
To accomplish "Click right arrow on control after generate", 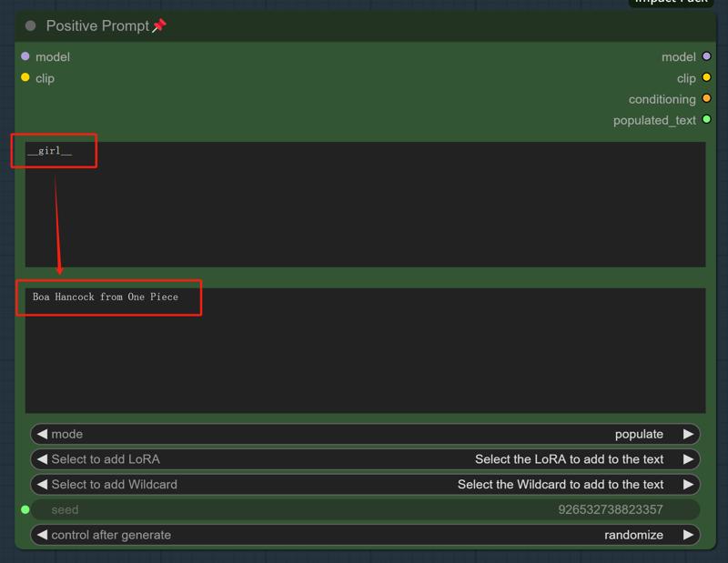I will [x=688, y=535].
